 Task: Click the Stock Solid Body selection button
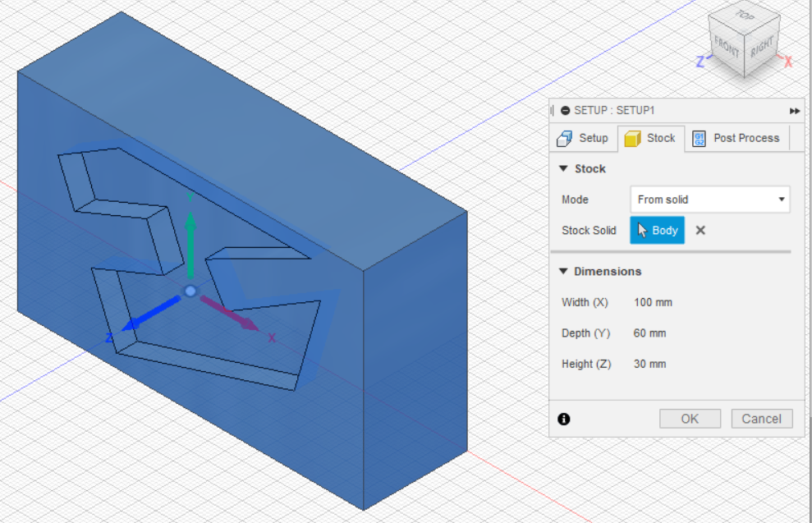tap(657, 231)
